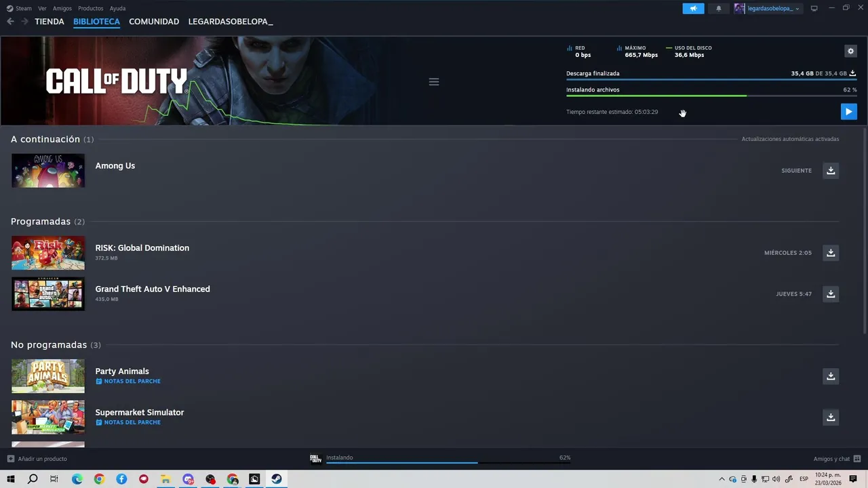
Task: Click Añadir un producto
Action: point(37,459)
